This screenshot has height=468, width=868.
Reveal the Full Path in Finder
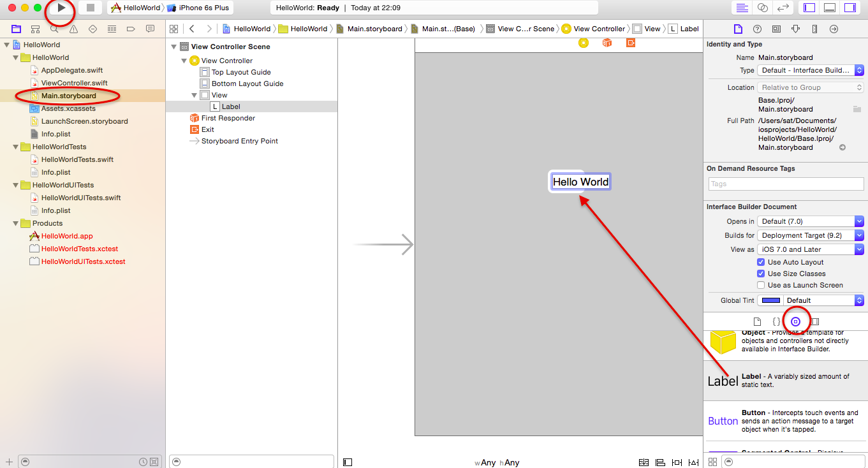[x=842, y=147]
